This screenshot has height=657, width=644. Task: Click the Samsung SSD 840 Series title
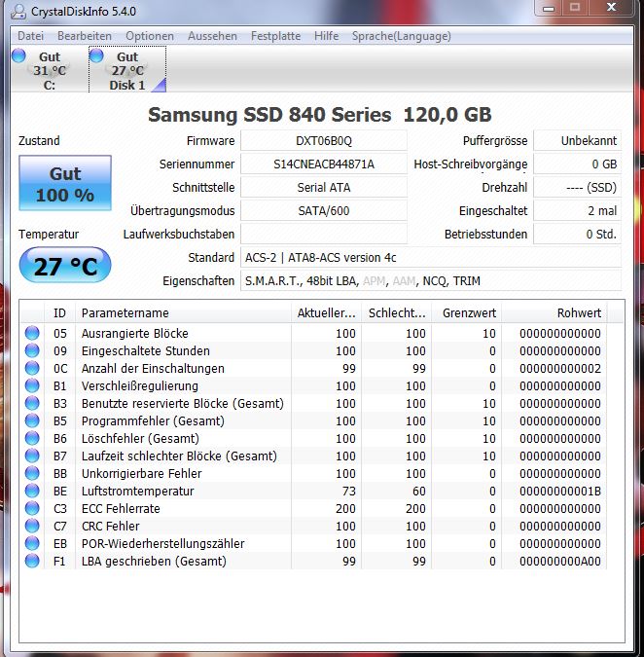tap(319, 115)
